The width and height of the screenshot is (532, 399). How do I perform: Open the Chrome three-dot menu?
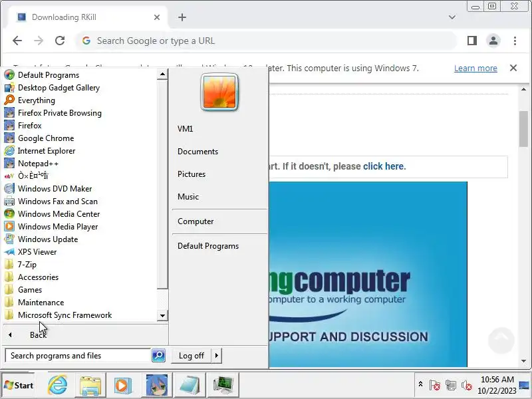coord(515,41)
